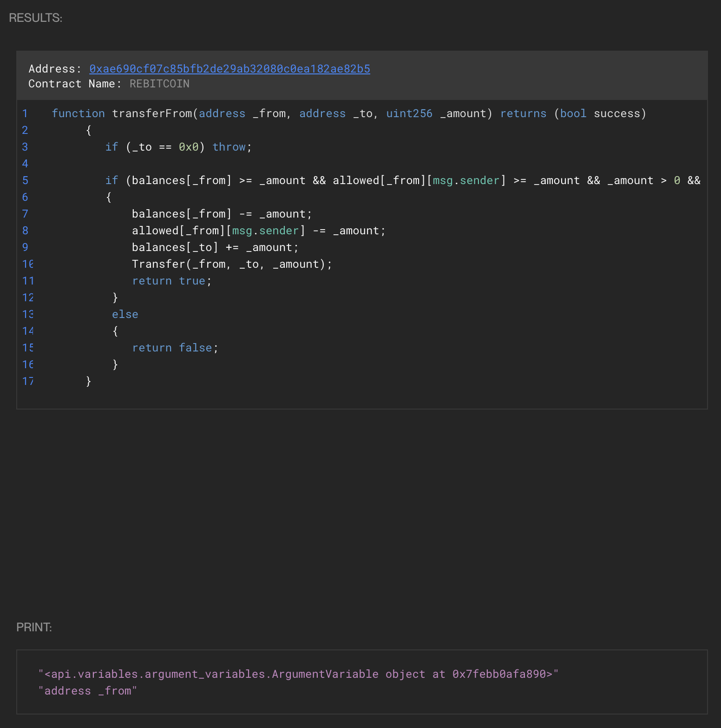The width and height of the screenshot is (721, 728).
Task: Click the 'return true' statement
Action: coord(171,281)
